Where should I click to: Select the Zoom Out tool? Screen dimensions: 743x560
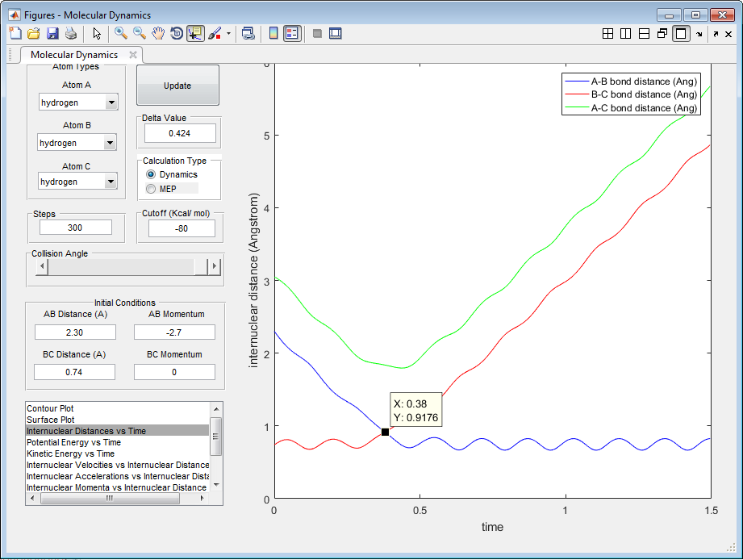click(140, 33)
